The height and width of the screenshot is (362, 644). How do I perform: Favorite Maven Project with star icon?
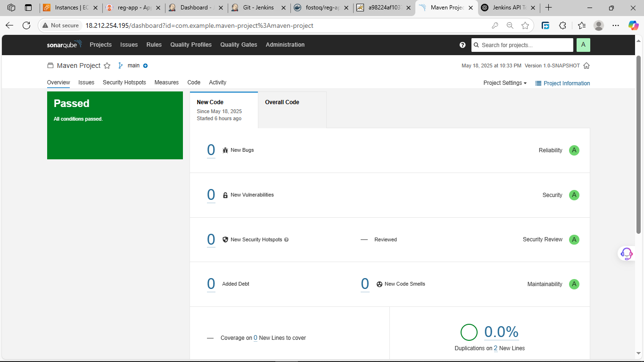click(x=107, y=66)
